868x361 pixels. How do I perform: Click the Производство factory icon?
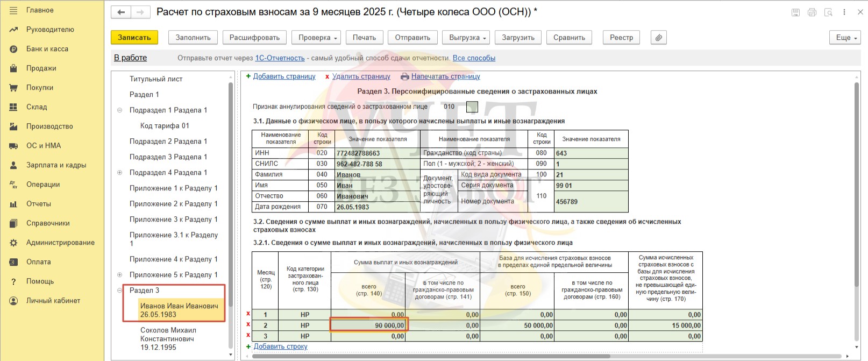(13, 126)
